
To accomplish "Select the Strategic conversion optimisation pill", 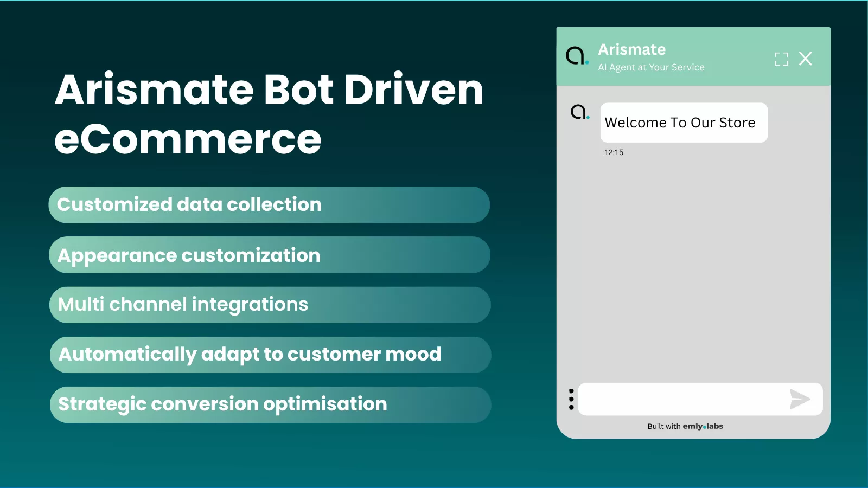I will pyautogui.click(x=270, y=404).
